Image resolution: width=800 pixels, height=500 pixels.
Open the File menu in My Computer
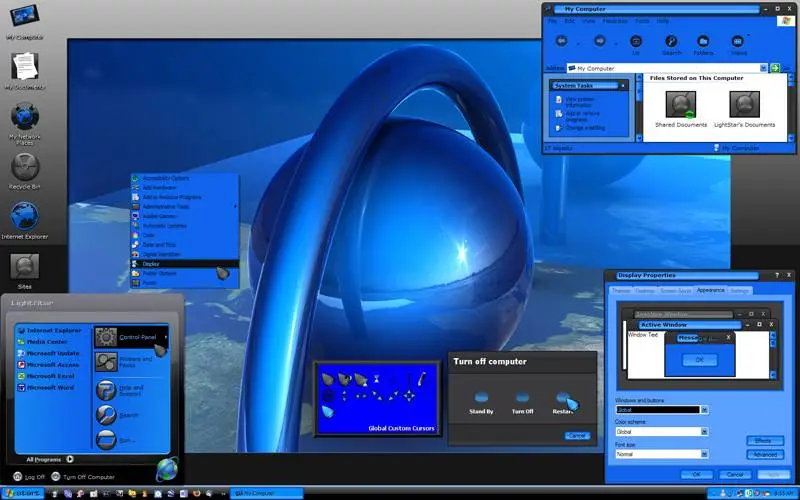click(553, 21)
